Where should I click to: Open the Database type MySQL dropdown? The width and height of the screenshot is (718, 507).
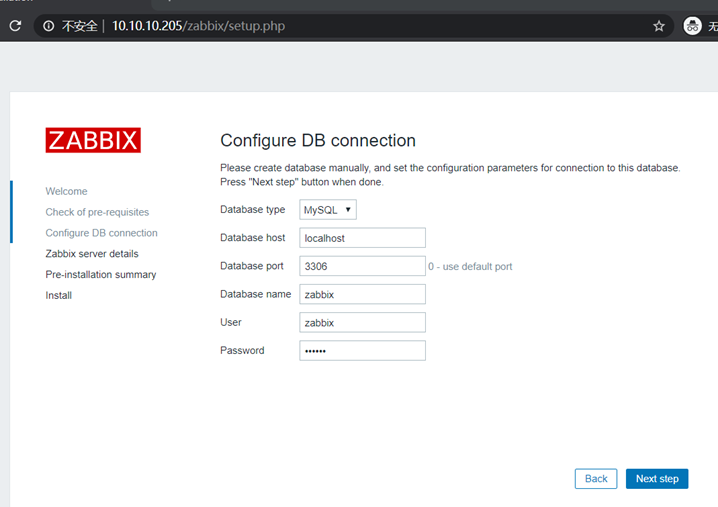point(328,210)
